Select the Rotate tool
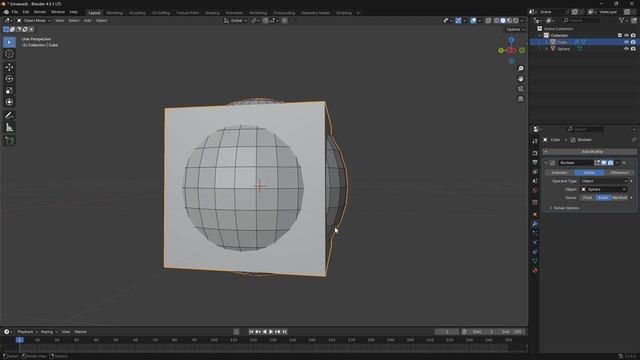 pyautogui.click(x=9, y=79)
